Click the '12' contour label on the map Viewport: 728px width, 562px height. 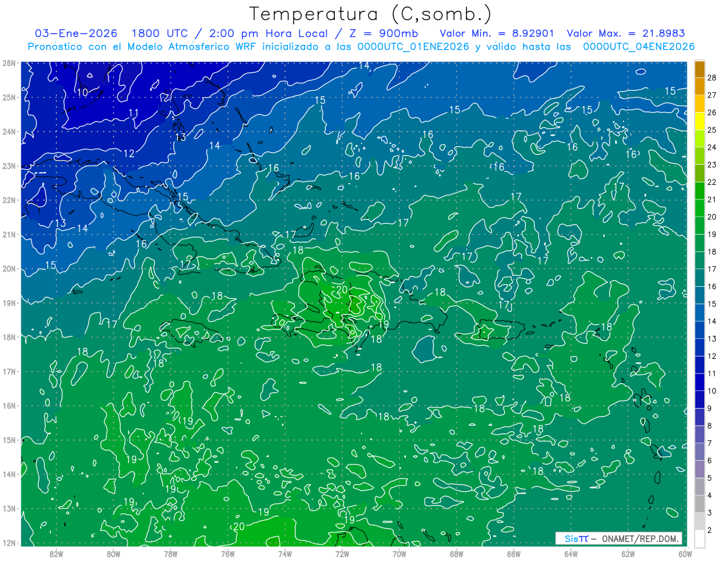click(x=129, y=153)
